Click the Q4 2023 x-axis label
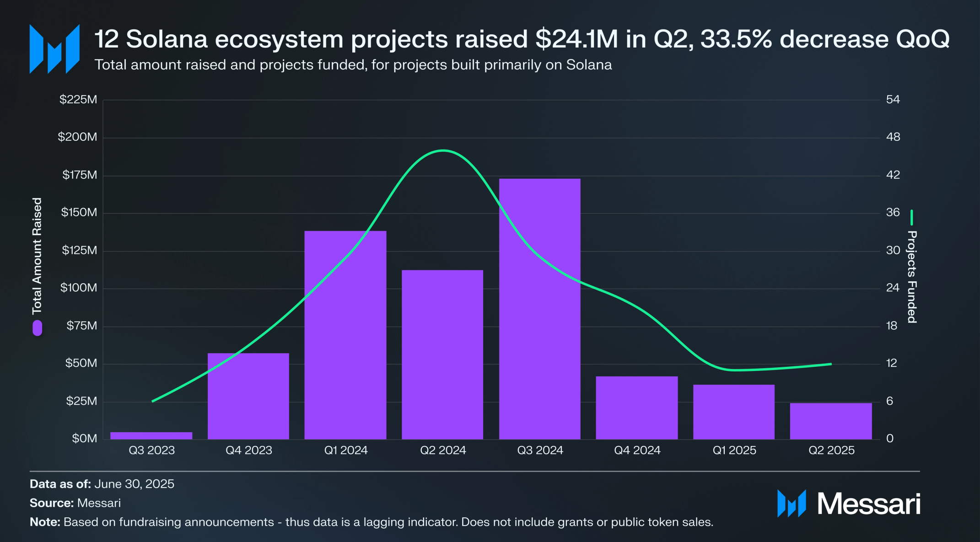Screen dimensions: 980x542 pyautogui.click(x=249, y=451)
